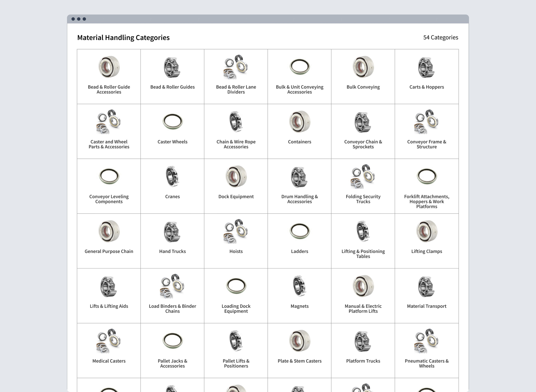Click the Caster Wheels ring image
This screenshot has height=392, width=536.
pyautogui.click(x=172, y=122)
